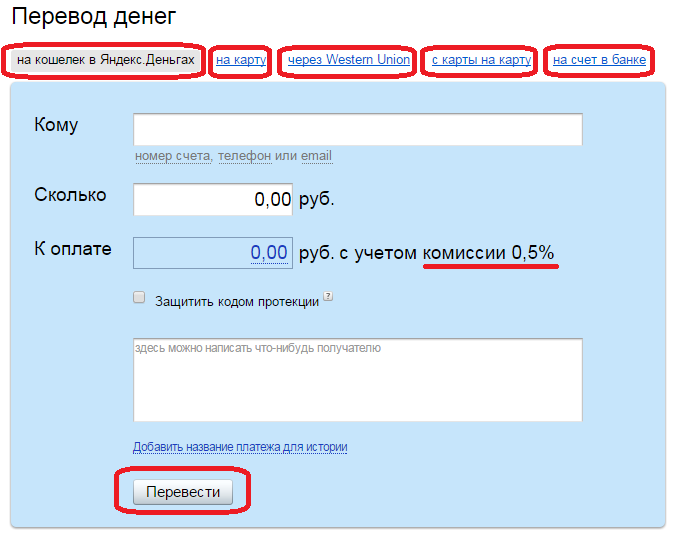Open the help icon beside protection code

tap(327, 297)
